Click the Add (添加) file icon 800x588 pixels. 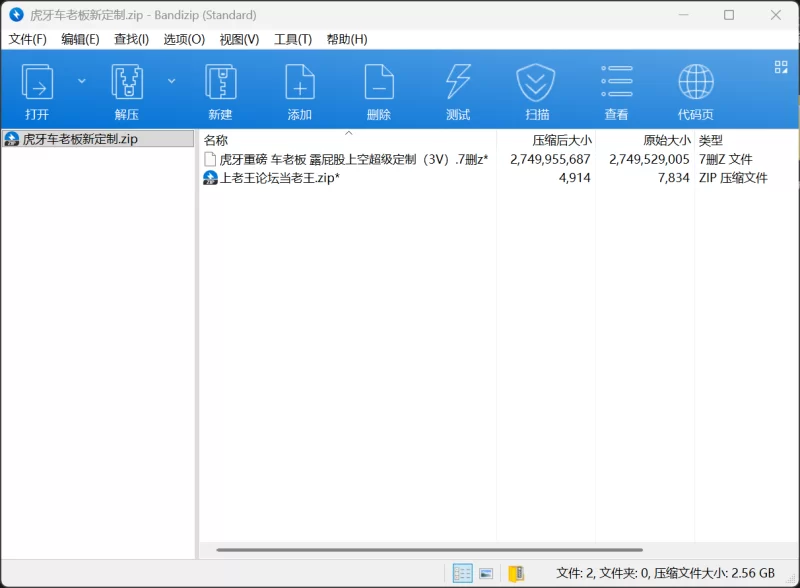[x=299, y=82]
